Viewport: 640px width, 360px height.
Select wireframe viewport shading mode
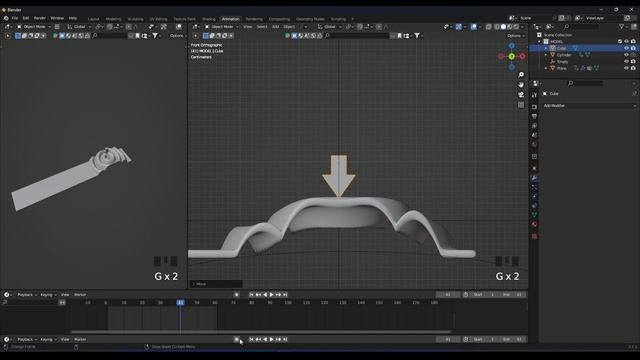click(x=496, y=27)
